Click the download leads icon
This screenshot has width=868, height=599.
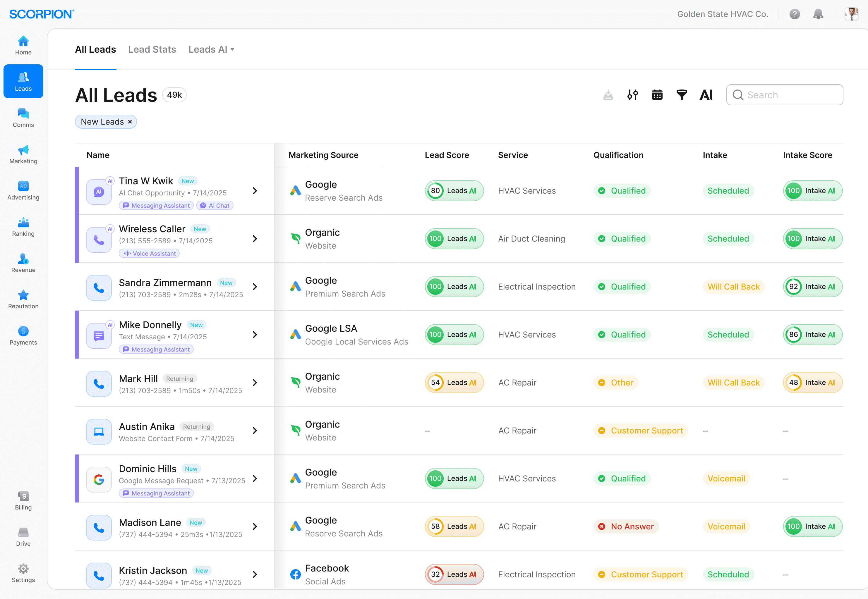(x=608, y=95)
